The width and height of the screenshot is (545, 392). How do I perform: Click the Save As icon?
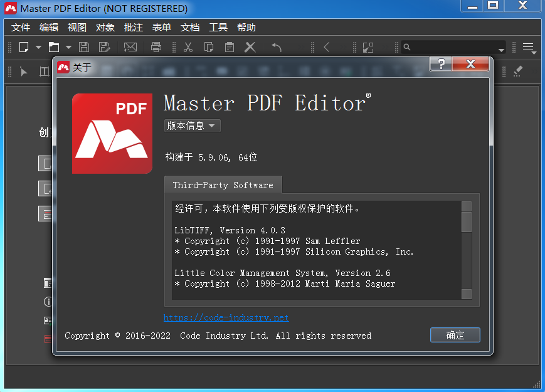click(x=104, y=47)
